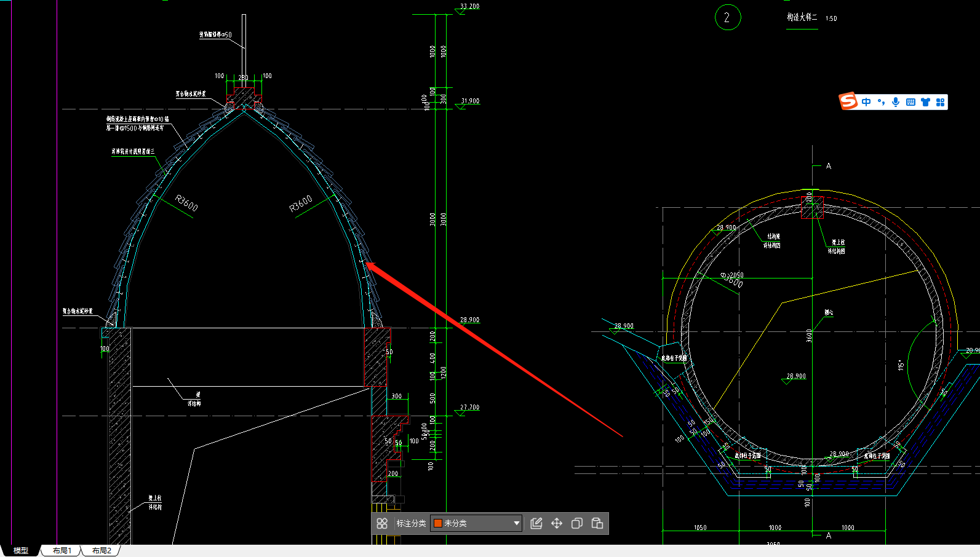Switch to the 布局1 tab
This screenshot has width=980, height=557.
[62, 550]
